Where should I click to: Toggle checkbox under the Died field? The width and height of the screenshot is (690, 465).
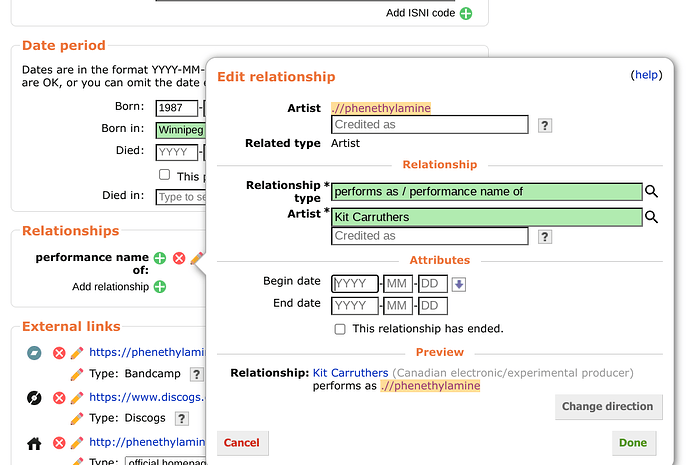pos(165,175)
